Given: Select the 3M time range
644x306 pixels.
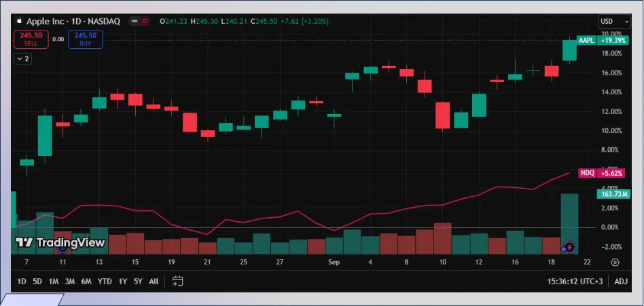Looking at the screenshot, I should click(70, 282).
